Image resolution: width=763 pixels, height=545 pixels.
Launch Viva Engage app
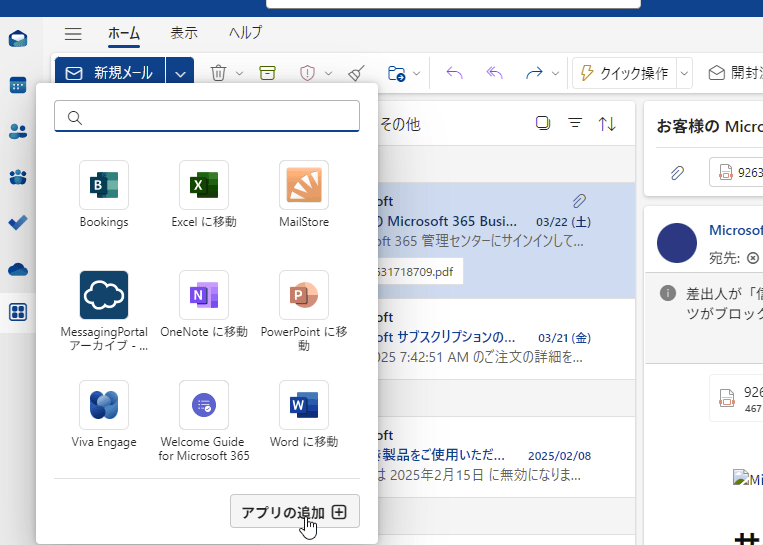click(x=104, y=405)
